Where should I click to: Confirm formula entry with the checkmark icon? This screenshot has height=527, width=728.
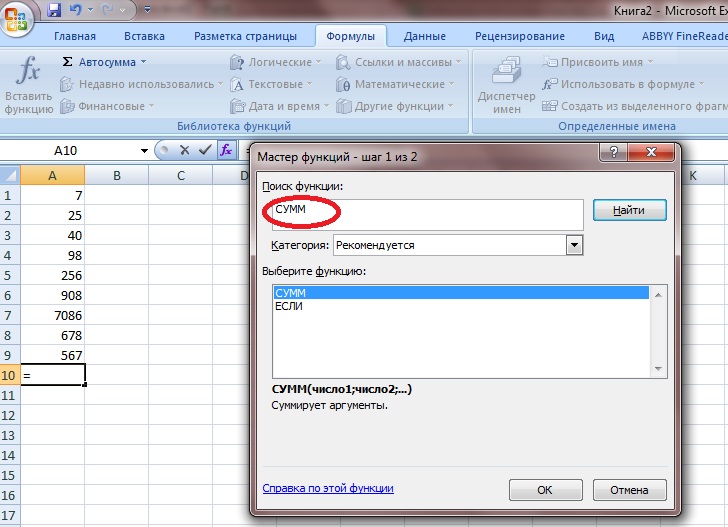click(x=205, y=150)
